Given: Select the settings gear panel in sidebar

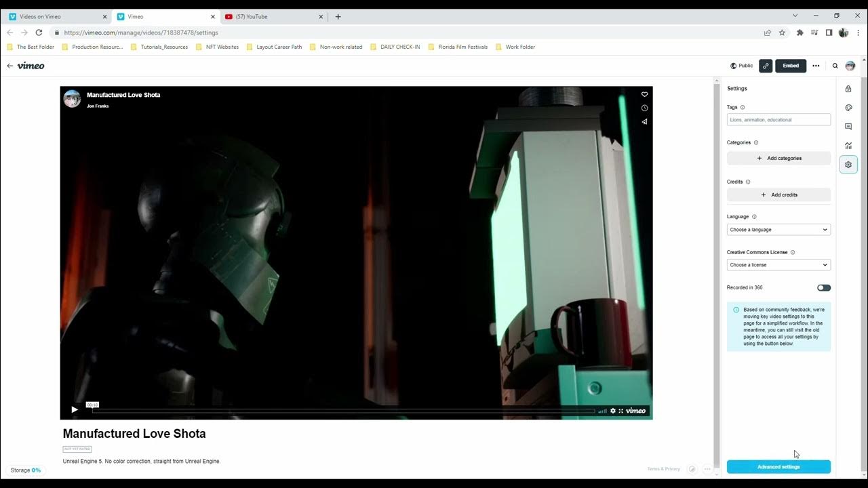Looking at the screenshot, I should point(848,165).
